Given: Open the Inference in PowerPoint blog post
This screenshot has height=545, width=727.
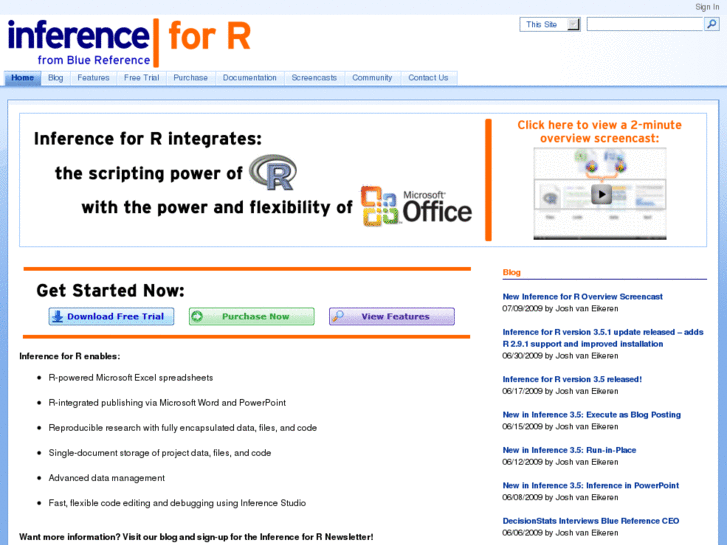Looking at the screenshot, I should pyautogui.click(x=591, y=486).
